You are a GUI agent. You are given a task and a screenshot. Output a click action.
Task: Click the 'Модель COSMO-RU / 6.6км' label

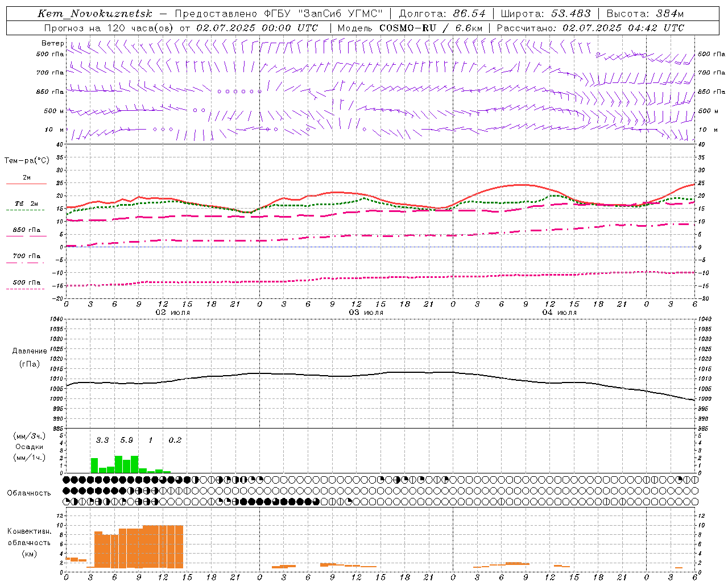click(410, 28)
